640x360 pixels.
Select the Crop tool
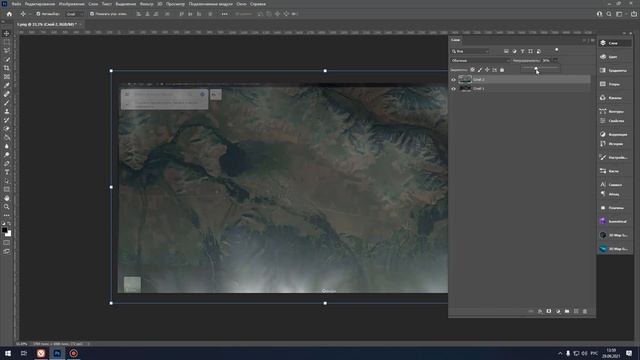(x=7, y=68)
